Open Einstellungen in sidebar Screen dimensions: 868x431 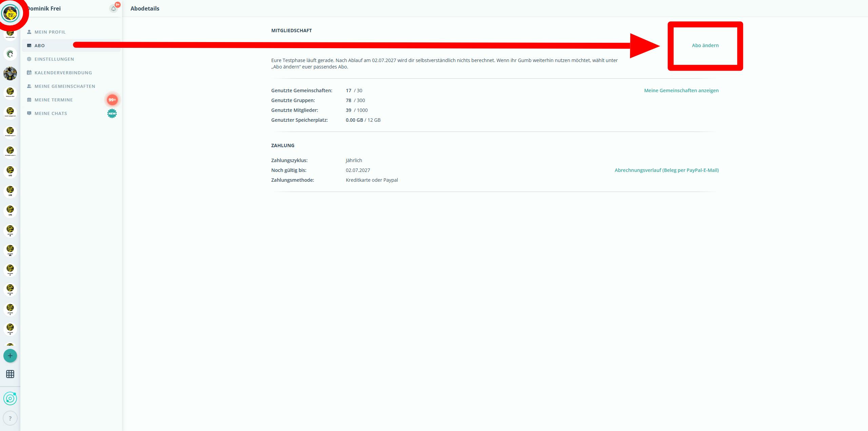[x=54, y=59]
